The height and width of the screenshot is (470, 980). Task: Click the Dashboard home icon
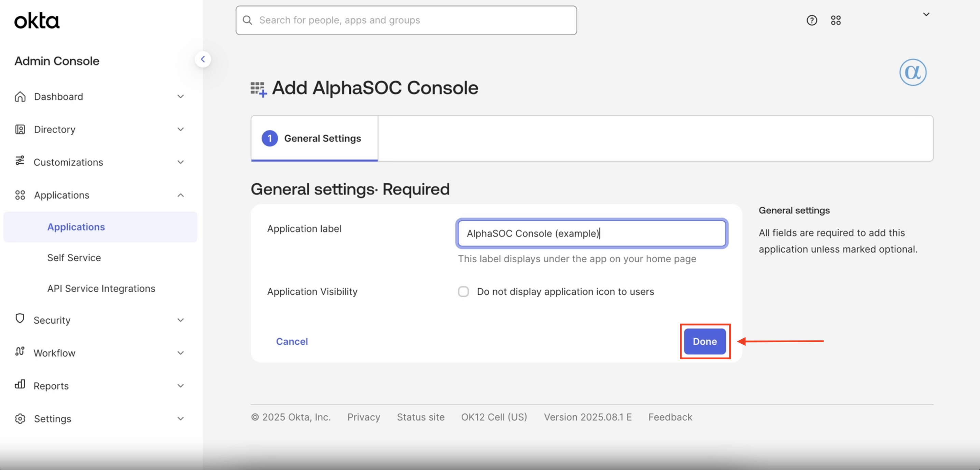pos(20,97)
